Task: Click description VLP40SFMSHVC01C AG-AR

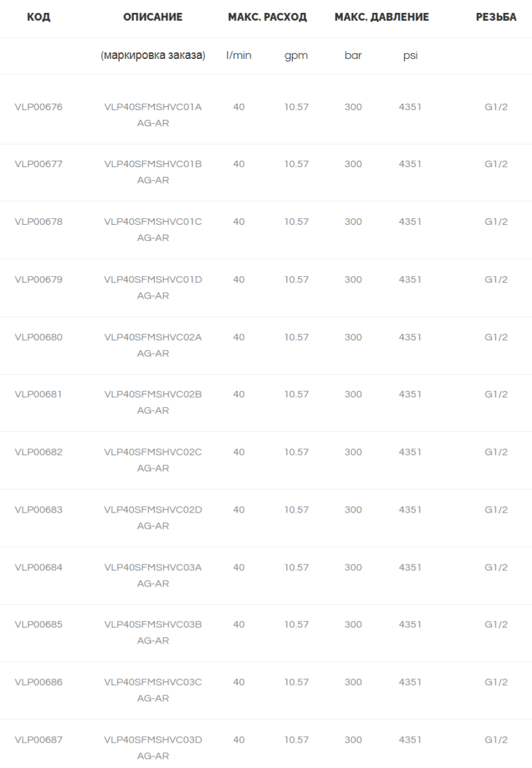Action: point(153,229)
